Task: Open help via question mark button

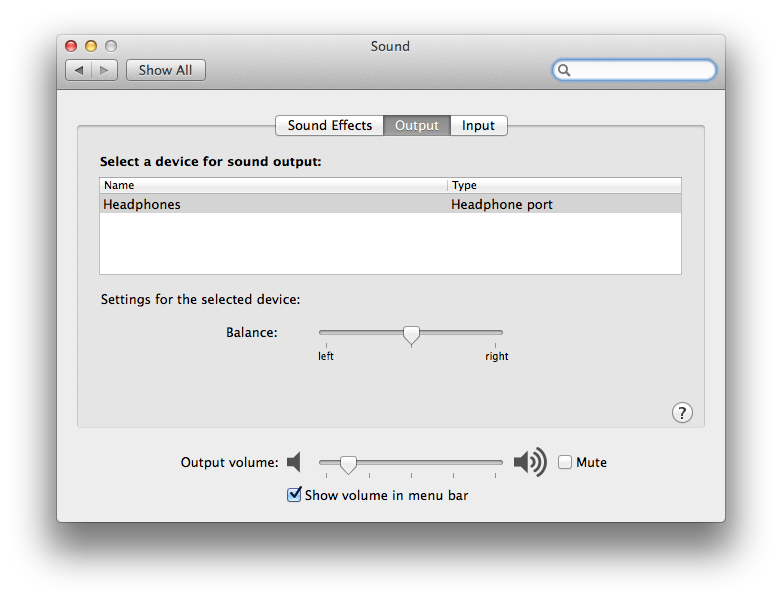Action: click(x=682, y=412)
